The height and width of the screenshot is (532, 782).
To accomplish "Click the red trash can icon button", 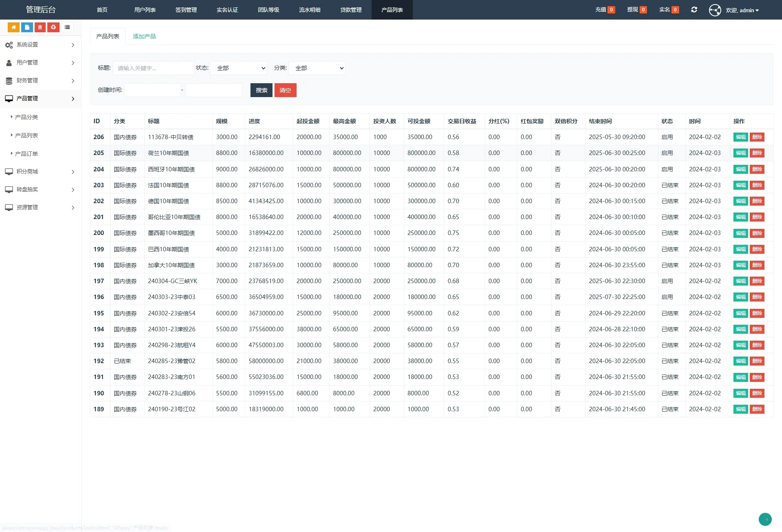I will (x=40, y=27).
